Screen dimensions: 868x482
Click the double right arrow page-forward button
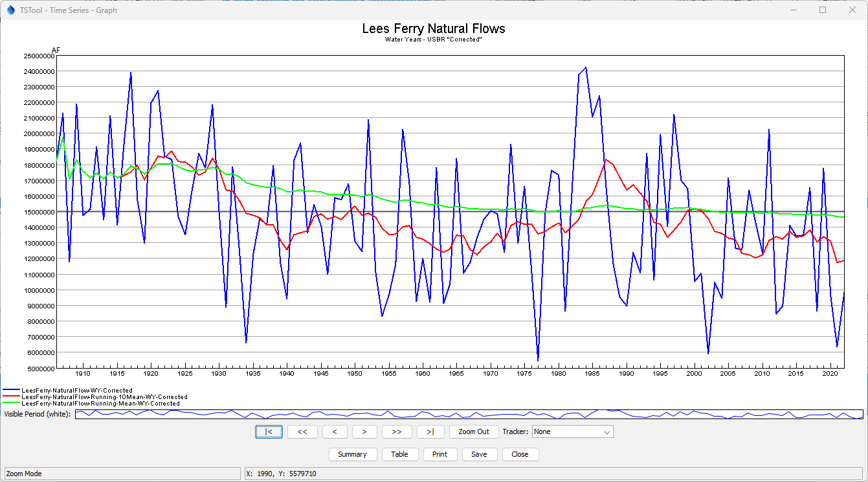pos(397,431)
